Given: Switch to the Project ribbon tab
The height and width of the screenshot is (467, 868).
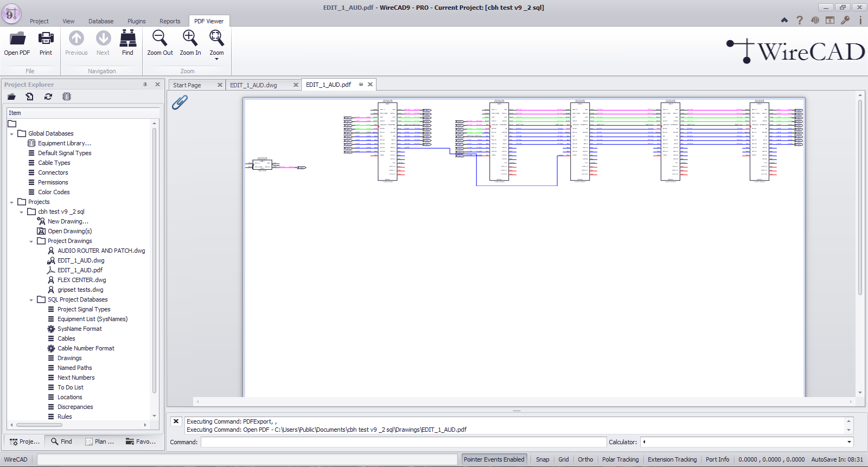Looking at the screenshot, I should 39,21.
